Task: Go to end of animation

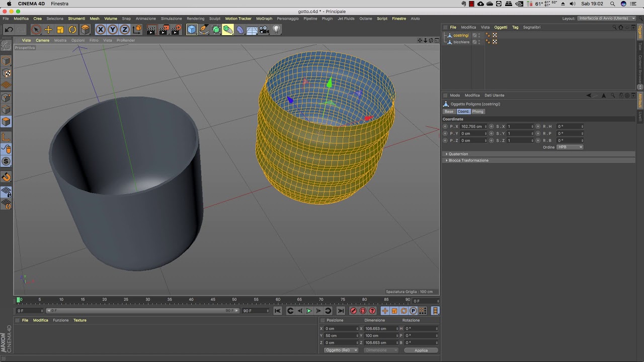Action: (341, 311)
